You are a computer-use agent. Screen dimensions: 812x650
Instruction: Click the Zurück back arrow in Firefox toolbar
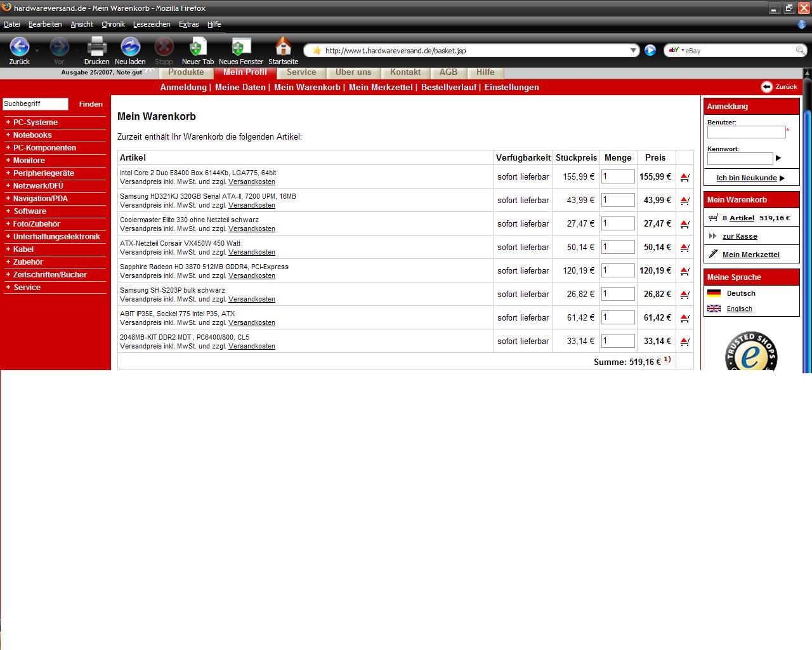[20, 46]
